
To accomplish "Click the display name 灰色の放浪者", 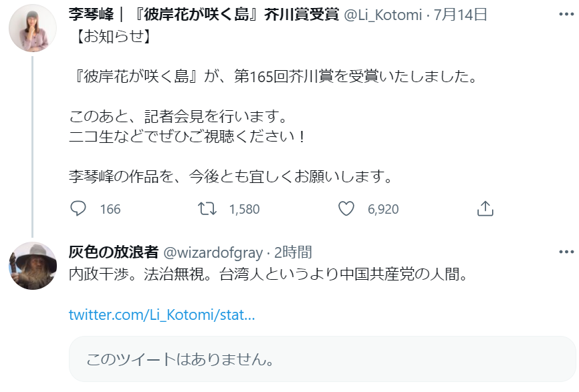I will (x=114, y=252).
